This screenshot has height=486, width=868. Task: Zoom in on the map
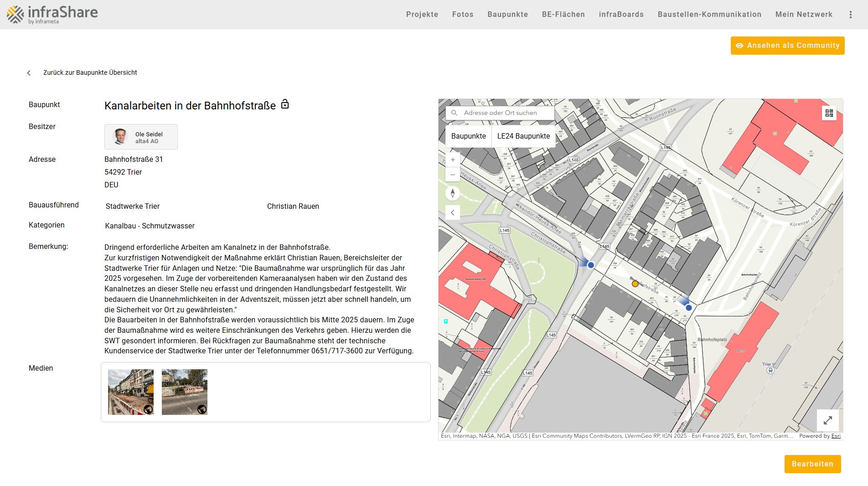[x=453, y=160]
